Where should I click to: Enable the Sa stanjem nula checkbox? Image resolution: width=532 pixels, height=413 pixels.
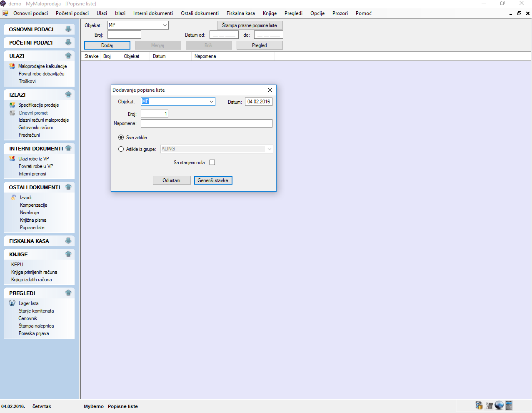pyautogui.click(x=212, y=163)
